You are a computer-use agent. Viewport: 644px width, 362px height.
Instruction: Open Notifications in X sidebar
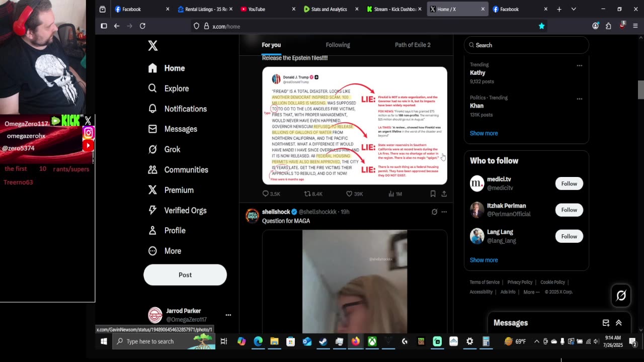pyautogui.click(x=178, y=109)
